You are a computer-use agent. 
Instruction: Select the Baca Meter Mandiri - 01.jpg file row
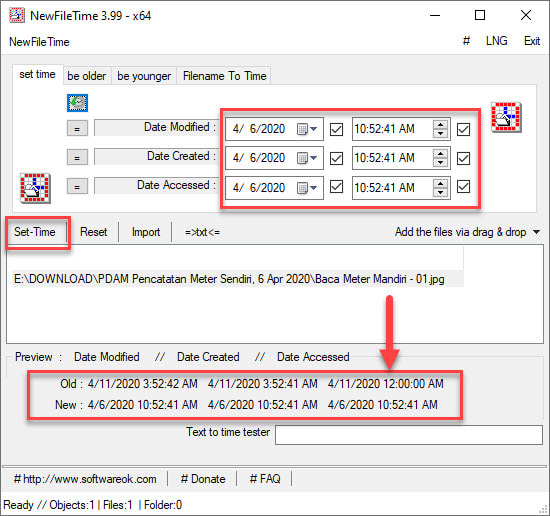[238, 279]
